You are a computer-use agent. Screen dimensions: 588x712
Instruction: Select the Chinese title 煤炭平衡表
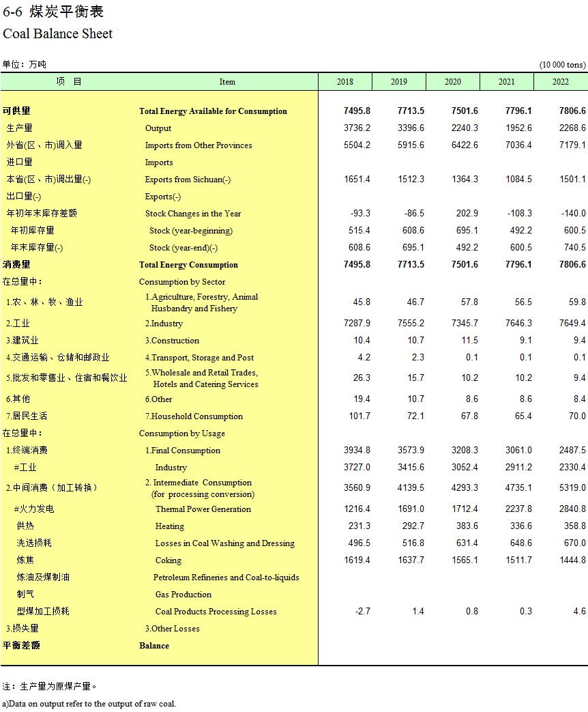pos(67,12)
